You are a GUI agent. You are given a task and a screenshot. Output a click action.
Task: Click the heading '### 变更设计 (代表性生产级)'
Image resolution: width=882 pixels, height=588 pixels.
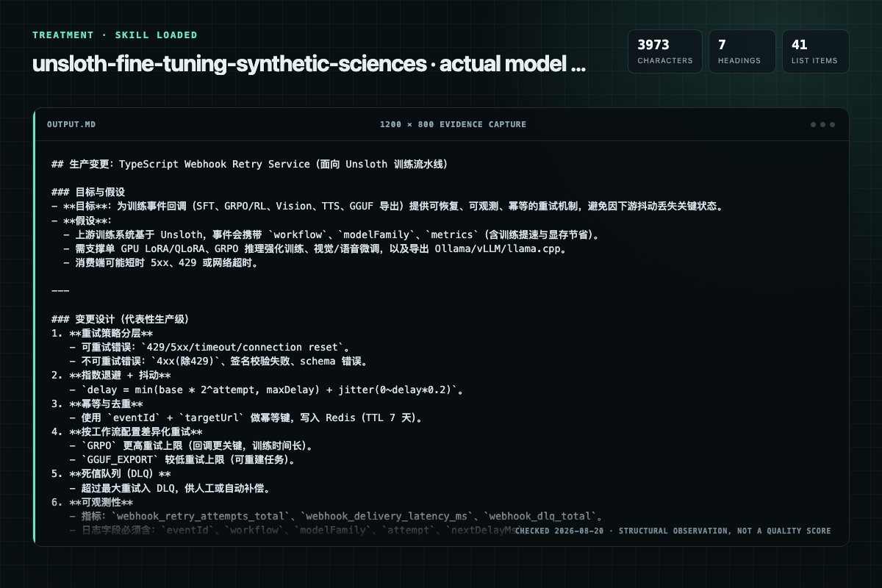pyautogui.click(x=121, y=319)
